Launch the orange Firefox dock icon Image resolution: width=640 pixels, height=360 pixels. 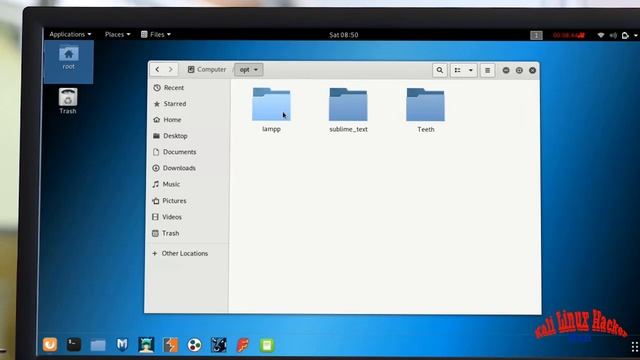(50, 344)
